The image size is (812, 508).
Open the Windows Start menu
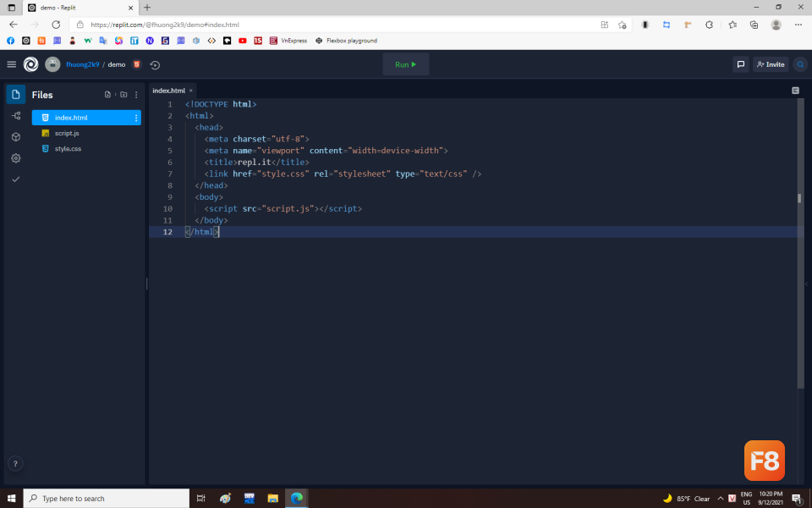11,498
